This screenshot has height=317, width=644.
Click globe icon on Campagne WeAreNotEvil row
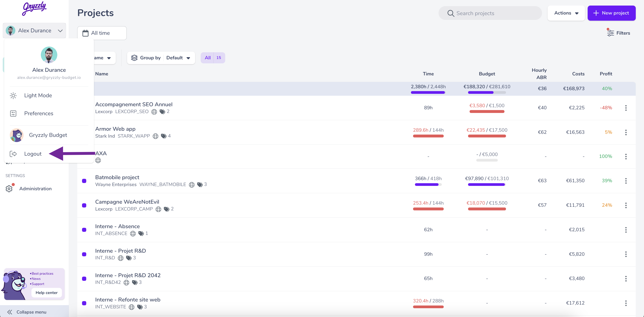(158, 209)
